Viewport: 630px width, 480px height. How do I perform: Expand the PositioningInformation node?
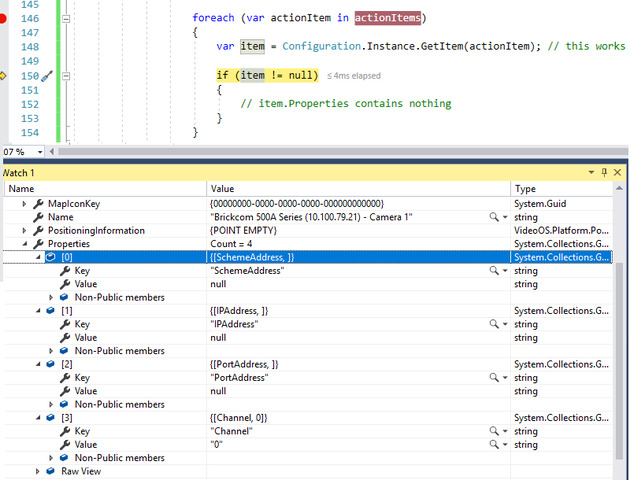point(25,230)
